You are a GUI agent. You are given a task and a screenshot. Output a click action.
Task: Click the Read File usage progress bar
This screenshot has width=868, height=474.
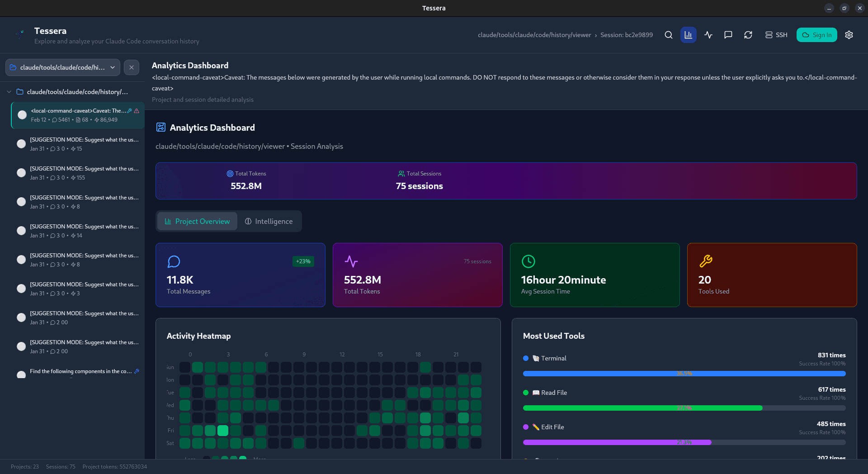pos(684,408)
